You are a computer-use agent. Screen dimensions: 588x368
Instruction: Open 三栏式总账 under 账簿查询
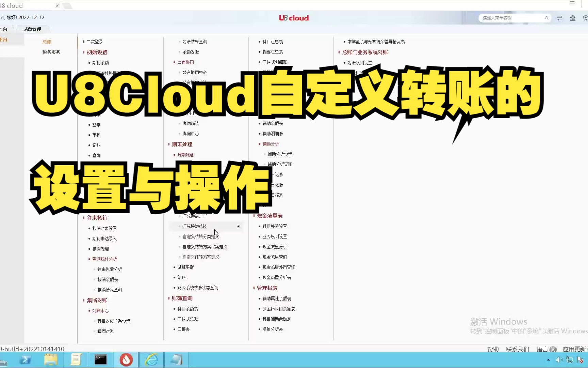pos(187,319)
